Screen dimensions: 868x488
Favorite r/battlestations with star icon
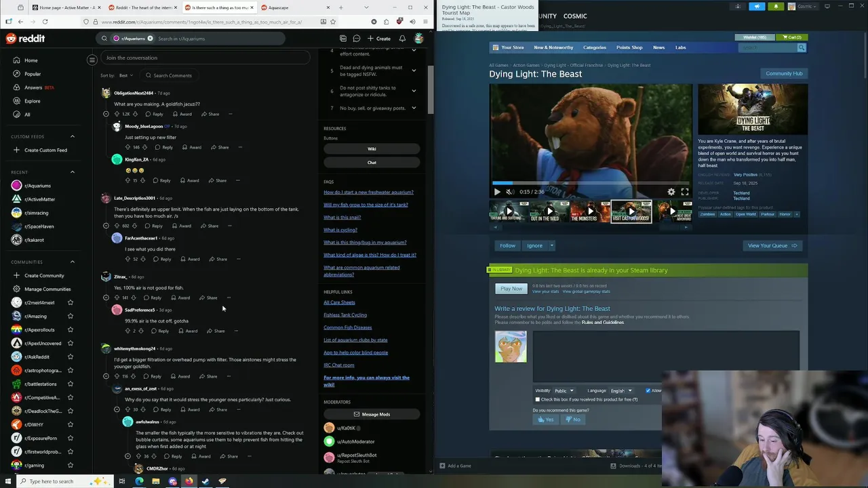[70, 384]
